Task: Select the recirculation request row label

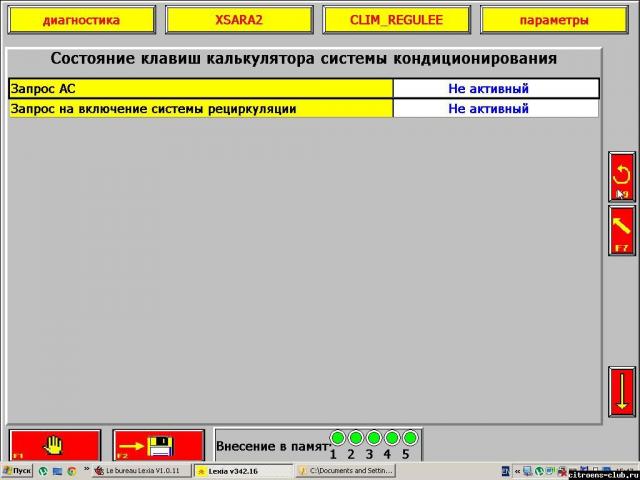Action: coord(200,108)
